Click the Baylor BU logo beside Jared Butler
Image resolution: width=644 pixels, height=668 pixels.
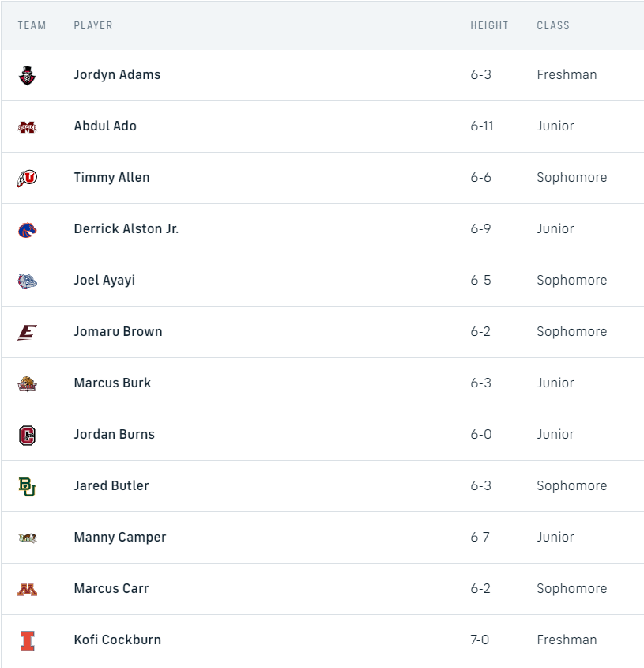tap(28, 486)
